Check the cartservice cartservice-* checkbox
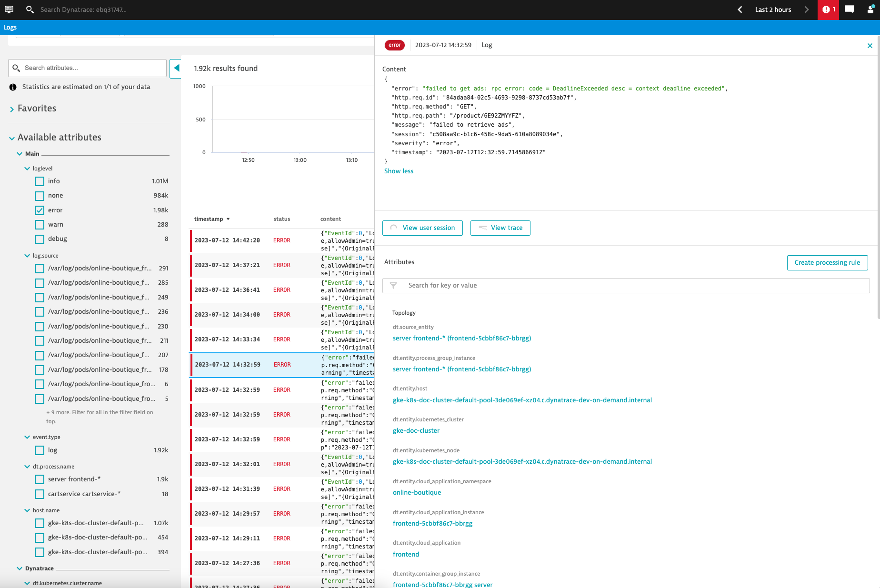Viewport: 880px width, 588px height. click(x=40, y=494)
